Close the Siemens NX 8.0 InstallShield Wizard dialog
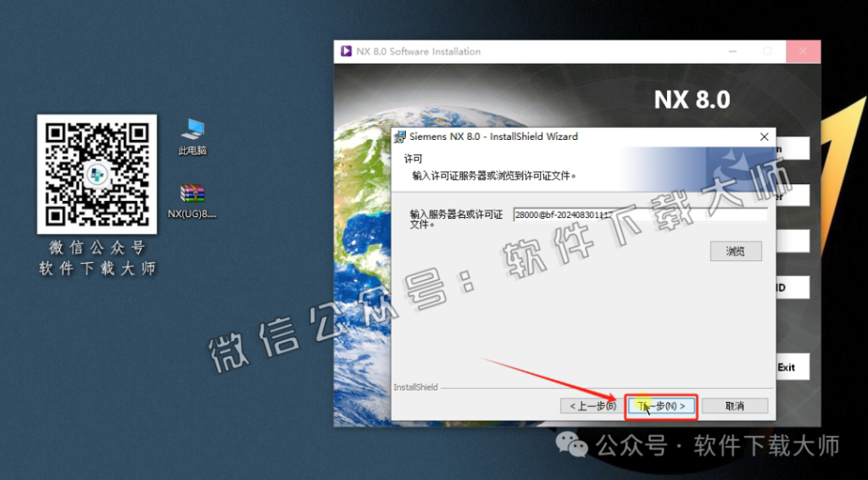The image size is (868, 480). pyautogui.click(x=764, y=137)
